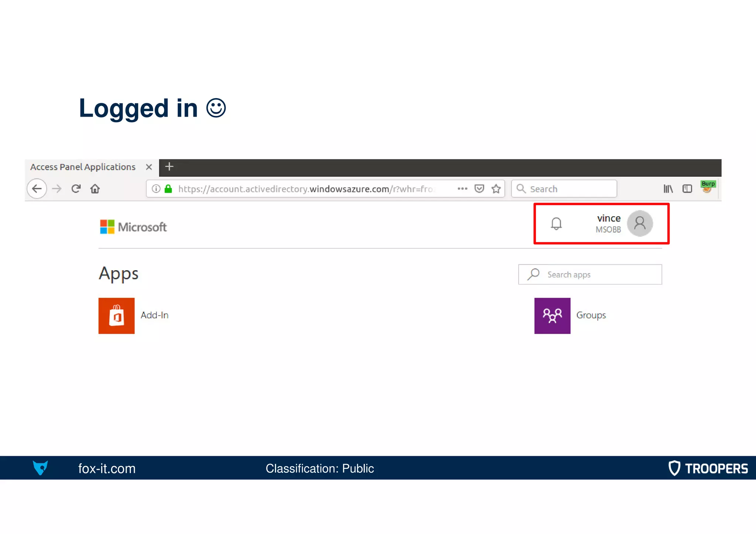The height and width of the screenshot is (534, 756).
Task: Click the Groups app label
Action: tap(591, 316)
